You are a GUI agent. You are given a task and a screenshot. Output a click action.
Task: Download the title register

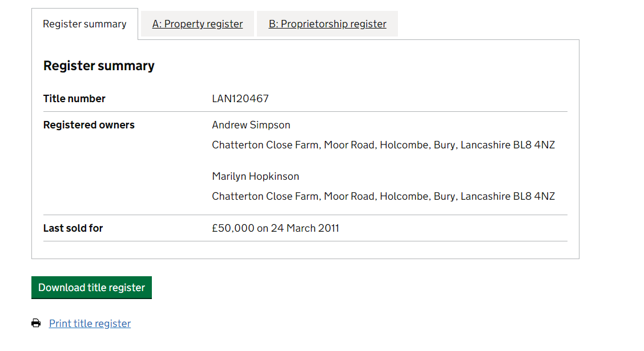(91, 288)
